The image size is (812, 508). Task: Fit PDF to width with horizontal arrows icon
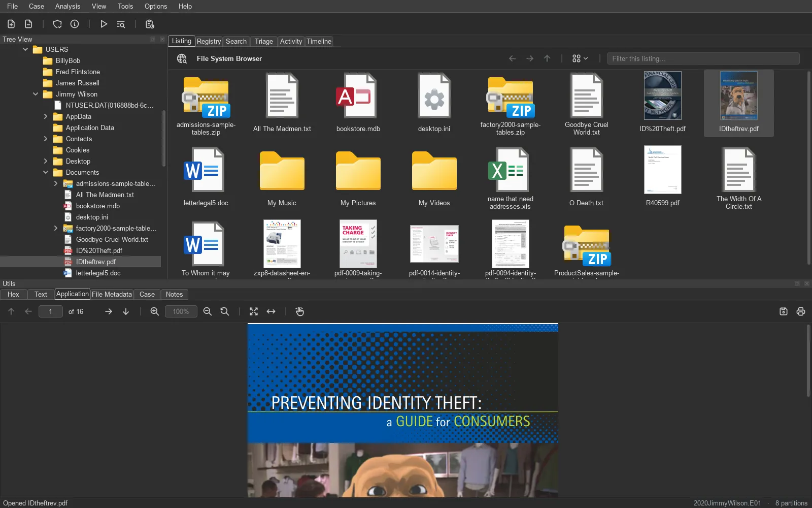(271, 311)
